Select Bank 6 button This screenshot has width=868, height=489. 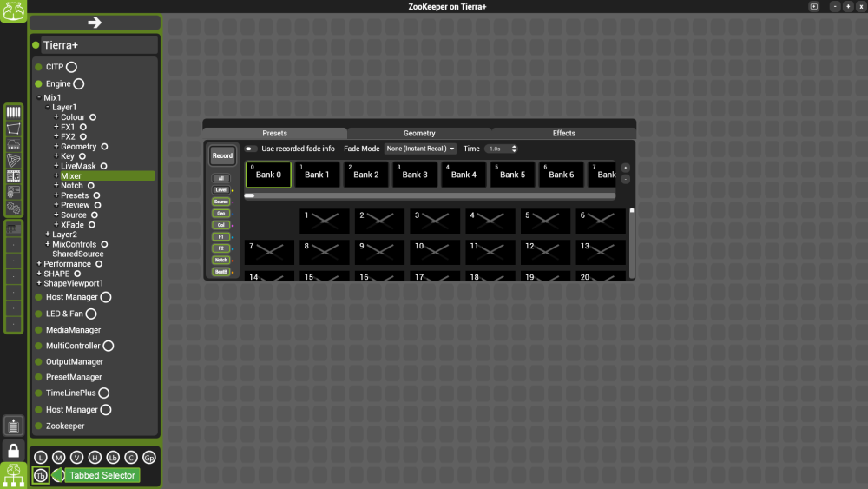[562, 175]
